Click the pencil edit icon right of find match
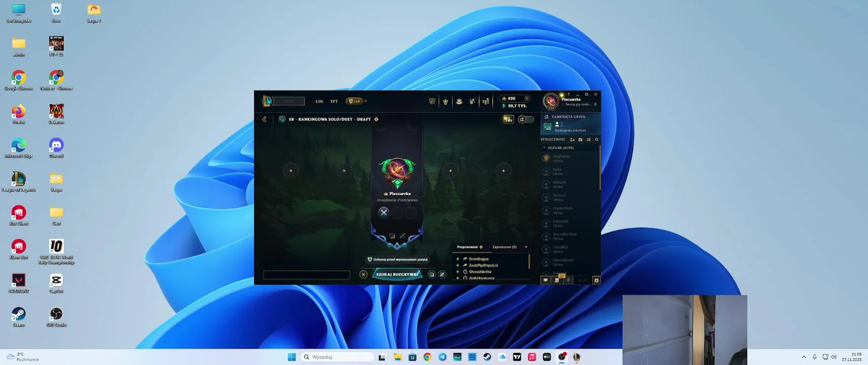This screenshot has width=868, height=365. [x=442, y=274]
